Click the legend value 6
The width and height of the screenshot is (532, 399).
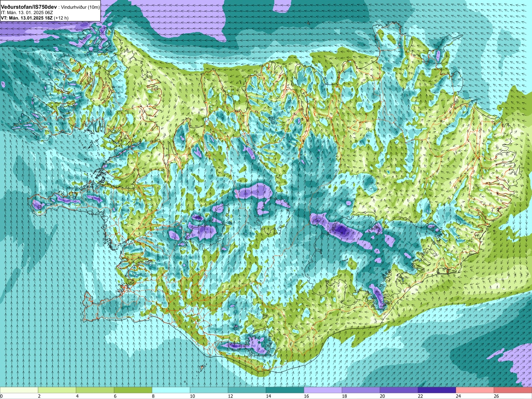115,396
